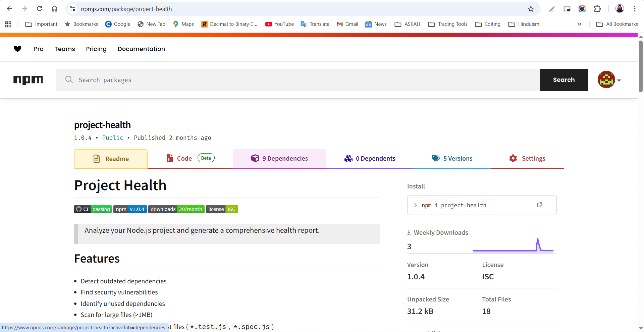The height and width of the screenshot is (332, 644).
Task: Expand the hidden bookmarks overflow chevron
Action: [579, 24]
